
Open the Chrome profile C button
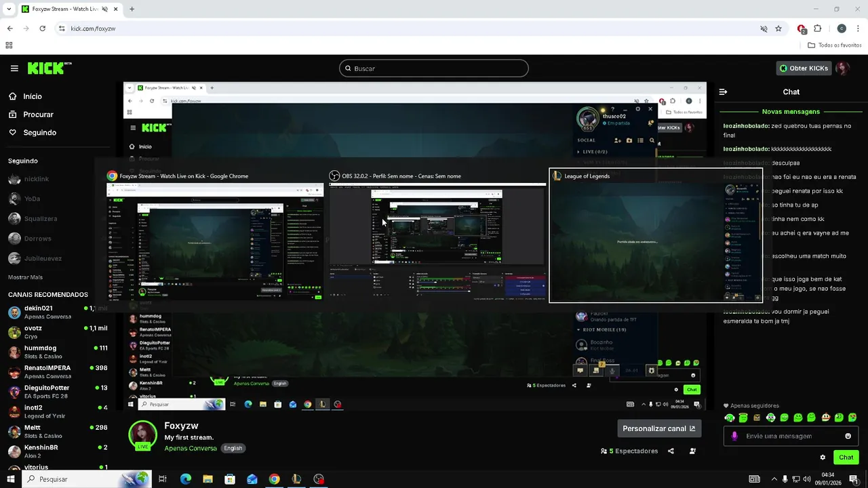[x=842, y=28]
